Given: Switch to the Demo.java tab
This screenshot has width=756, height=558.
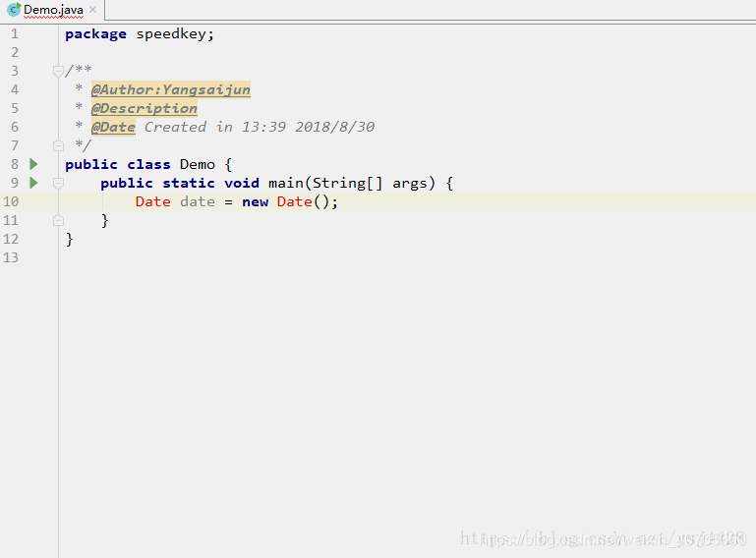Looking at the screenshot, I should tap(53, 10).
